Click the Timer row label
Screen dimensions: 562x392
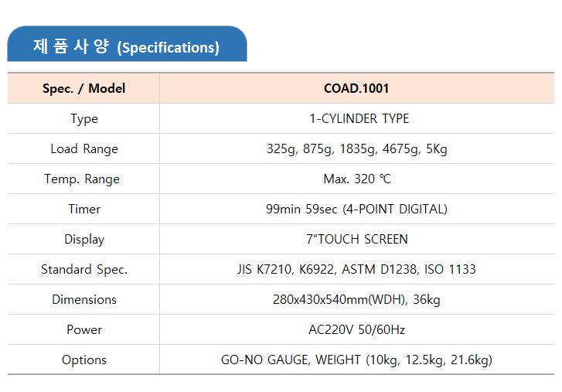coord(83,209)
